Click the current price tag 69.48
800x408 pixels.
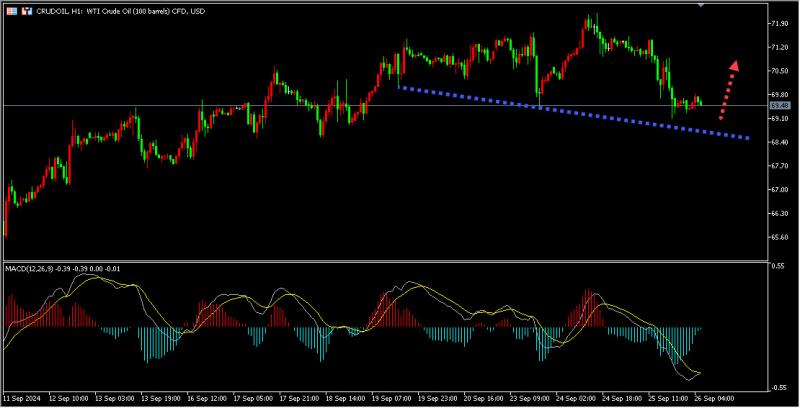[x=780, y=106]
